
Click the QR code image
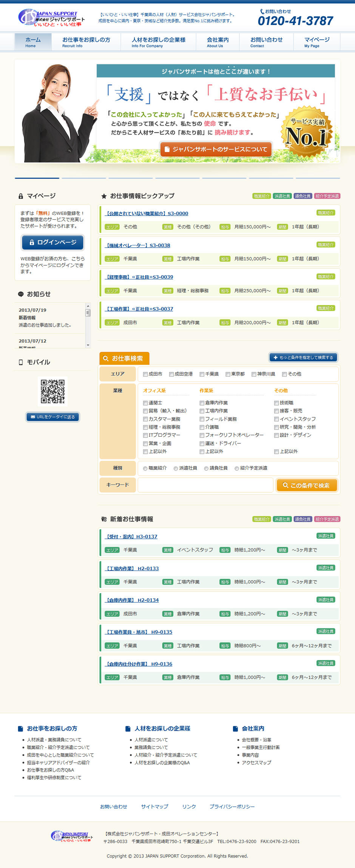(53, 391)
